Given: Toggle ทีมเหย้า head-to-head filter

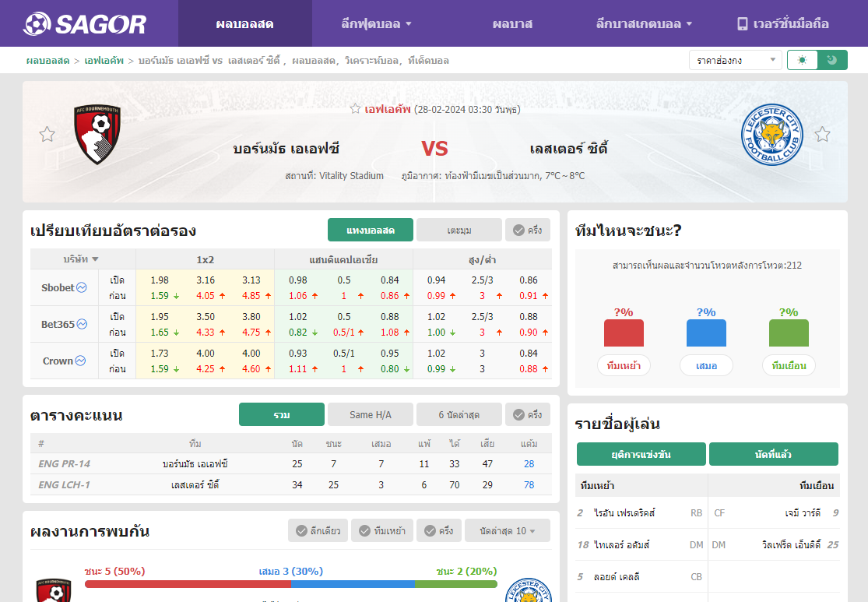Looking at the screenshot, I should click(x=382, y=530).
